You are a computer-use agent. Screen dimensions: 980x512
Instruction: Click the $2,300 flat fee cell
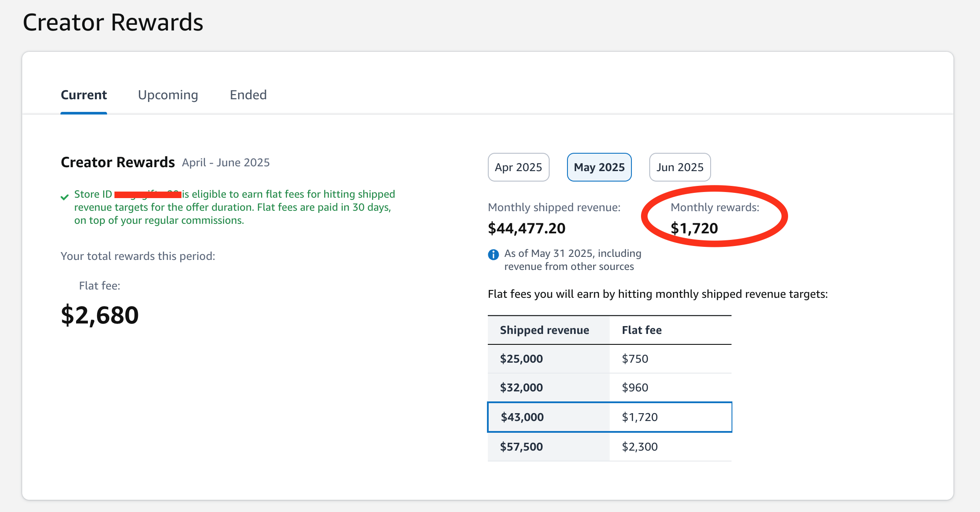click(x=640, y=447)
